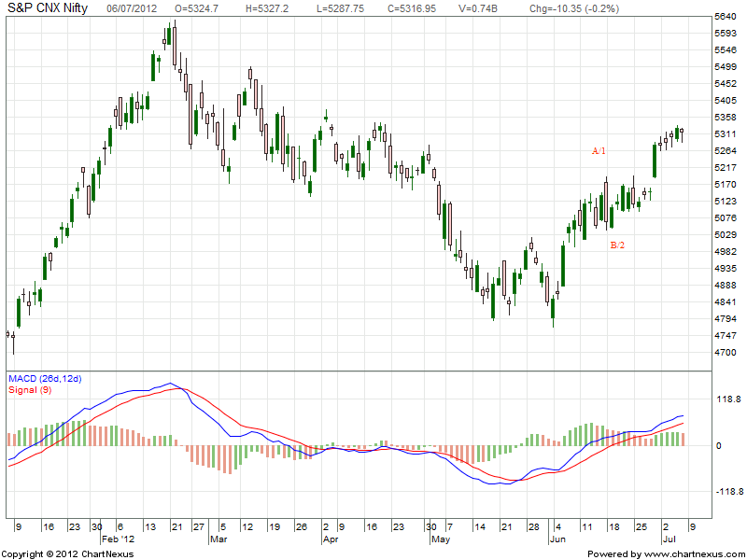
Task: Click the Mar month label
Action: (218, 539)
